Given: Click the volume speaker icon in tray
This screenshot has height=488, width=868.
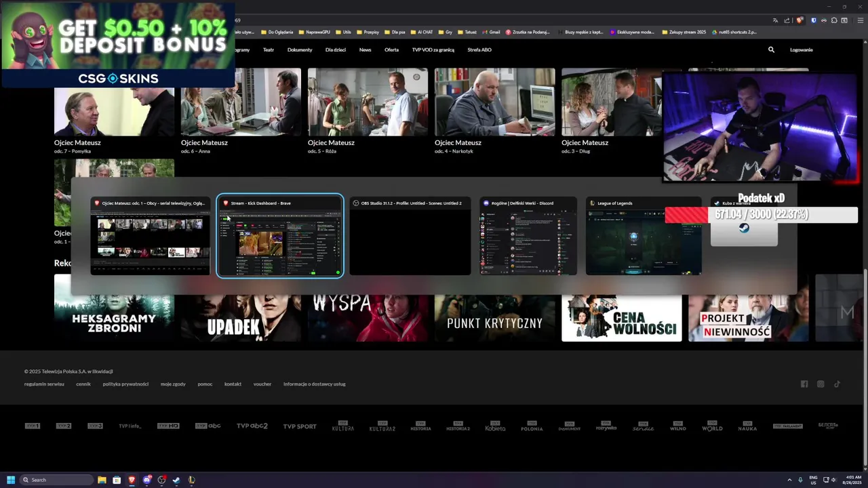Looking at the screenshot, I should tap(833, 480).
